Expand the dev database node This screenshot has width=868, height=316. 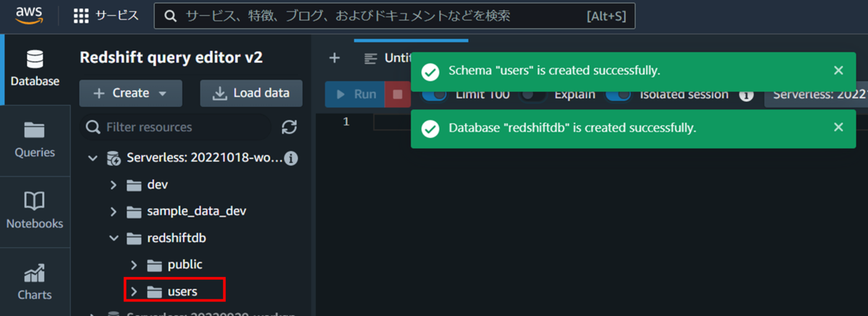113,184
